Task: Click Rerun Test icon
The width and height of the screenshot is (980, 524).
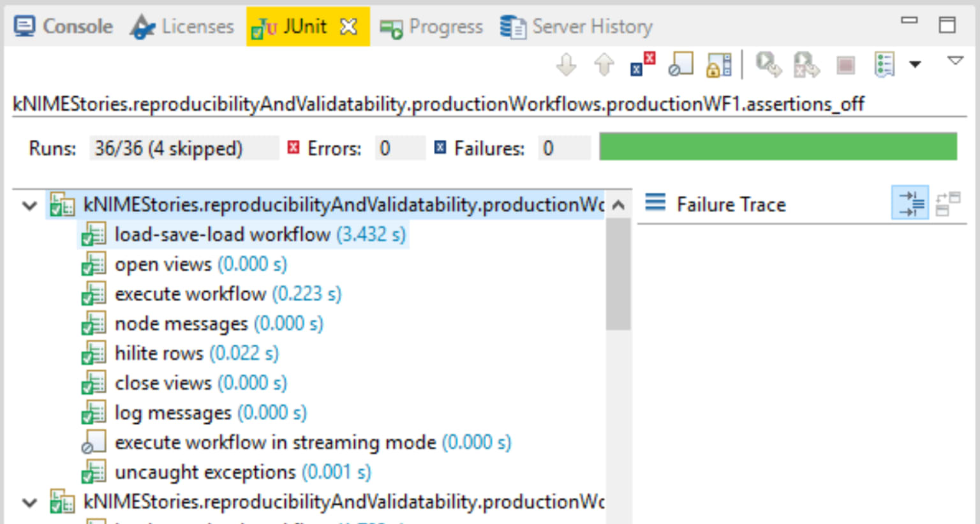Action: (768, 64)
